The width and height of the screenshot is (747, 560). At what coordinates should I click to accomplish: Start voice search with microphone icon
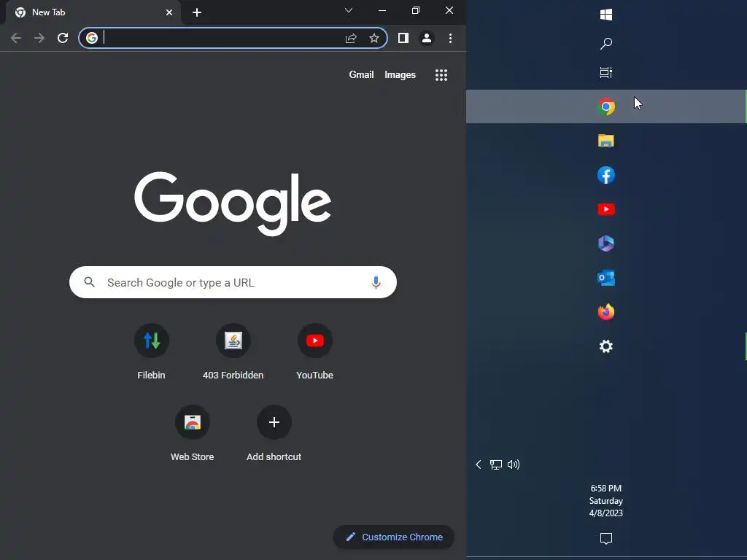(x=376, y=282)
